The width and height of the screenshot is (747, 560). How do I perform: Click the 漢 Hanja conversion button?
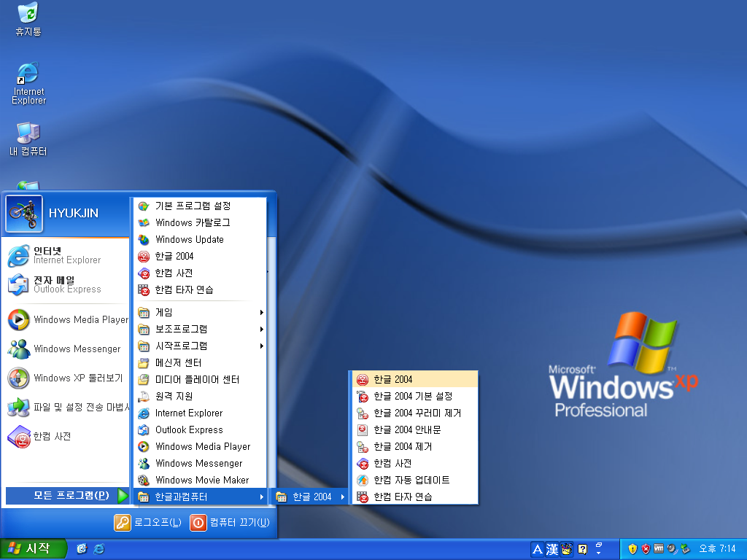point(551,550)
